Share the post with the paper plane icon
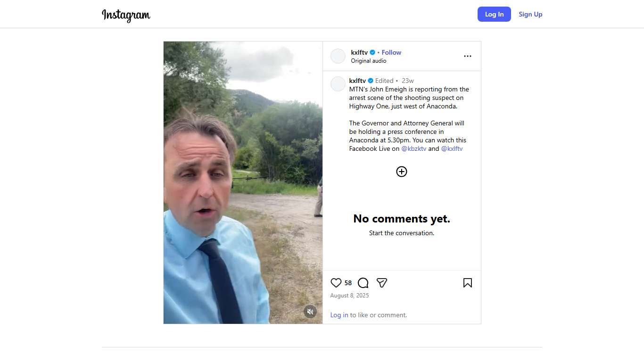The image size is (644, 362). [x=382, y=283]
